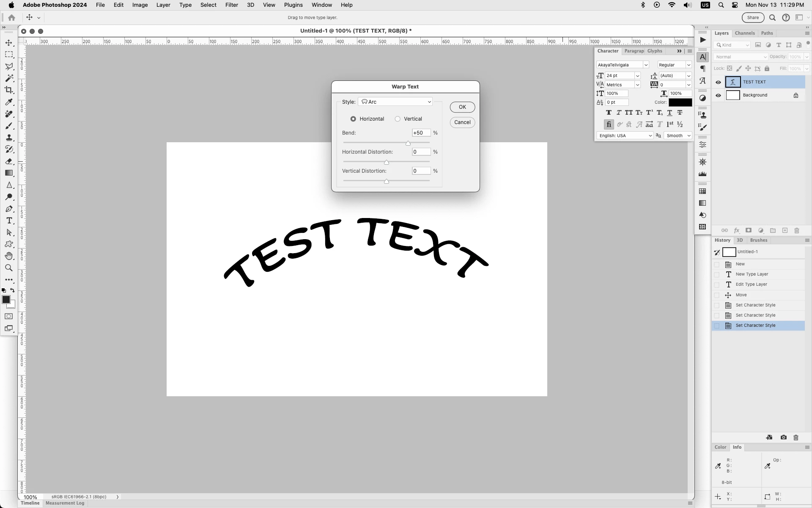Click the black text Color swatch
Screen dimensions: 812x508
click(680, 102)
